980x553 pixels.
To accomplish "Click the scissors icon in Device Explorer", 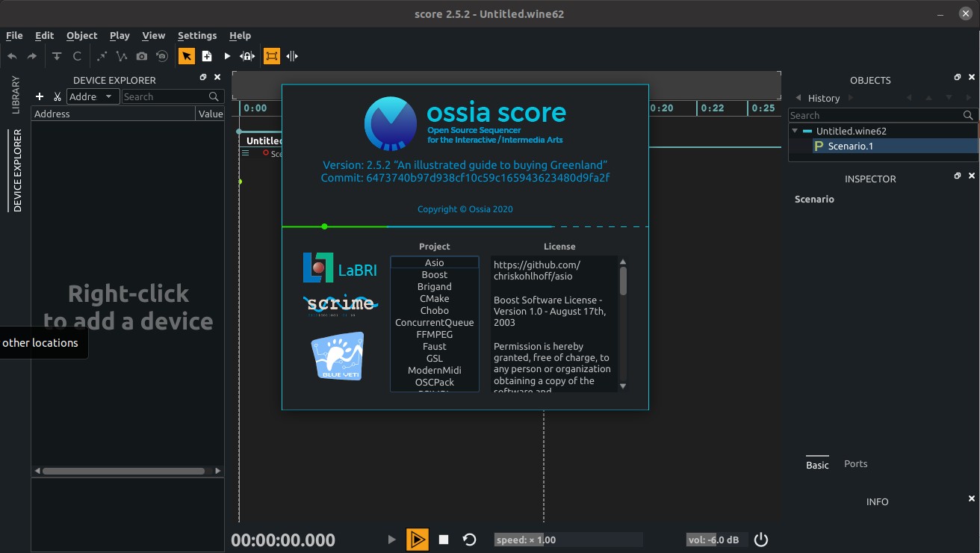I will click(x=57, y=96).
